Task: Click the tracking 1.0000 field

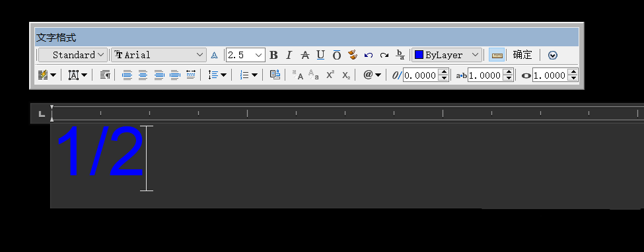Action: coord(485,75)
